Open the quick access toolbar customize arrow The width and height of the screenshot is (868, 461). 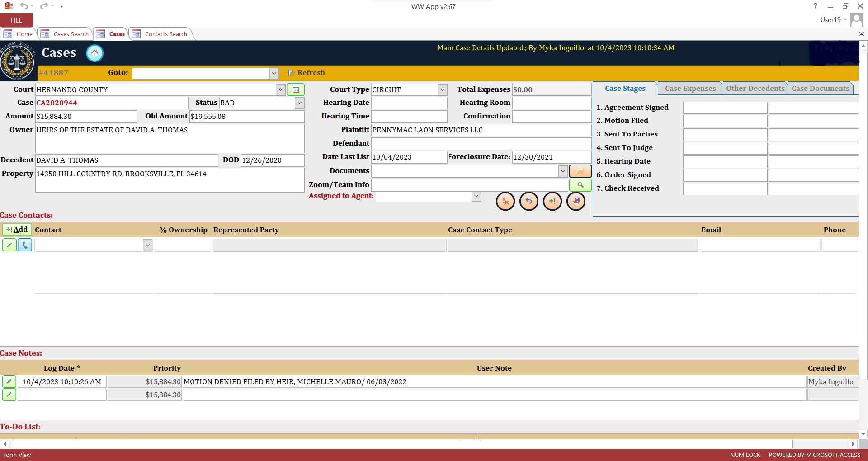tap(61, 6)
